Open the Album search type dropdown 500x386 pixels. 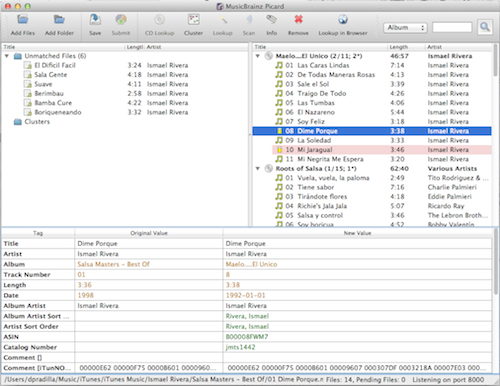(x=405, y=27)
